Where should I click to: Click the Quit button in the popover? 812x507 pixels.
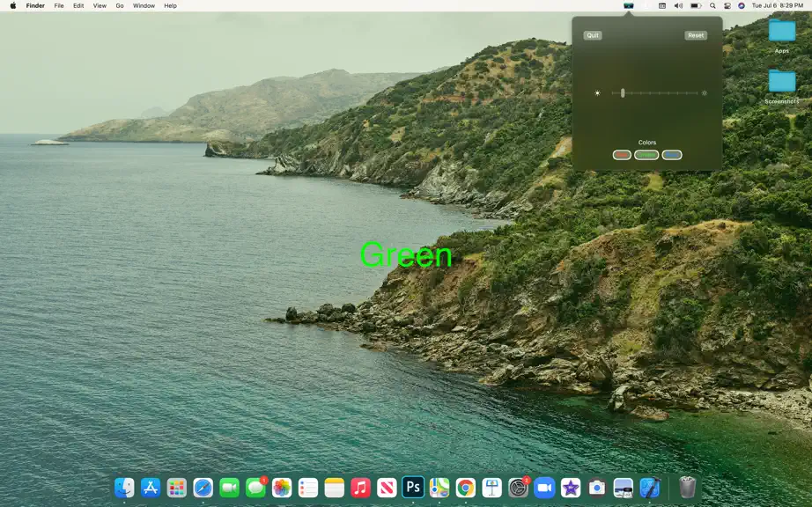pyautogui.click(x=593, y=35)
